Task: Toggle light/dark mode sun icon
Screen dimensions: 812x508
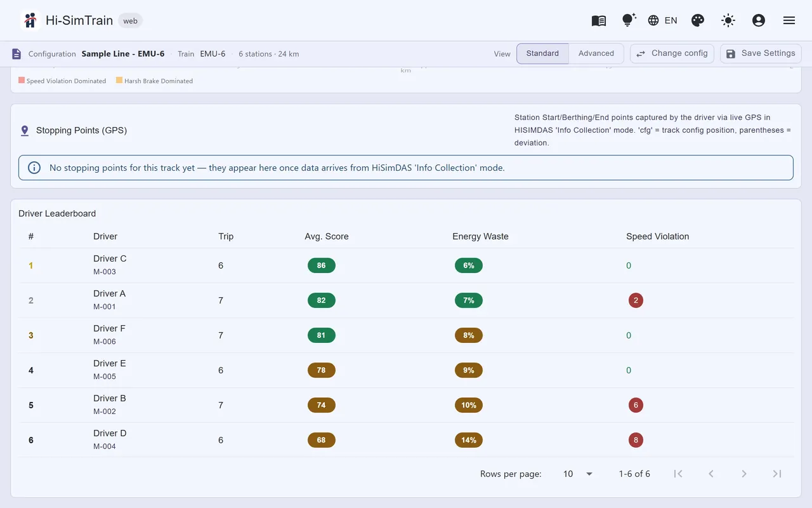Action: (x=728, y=20)
